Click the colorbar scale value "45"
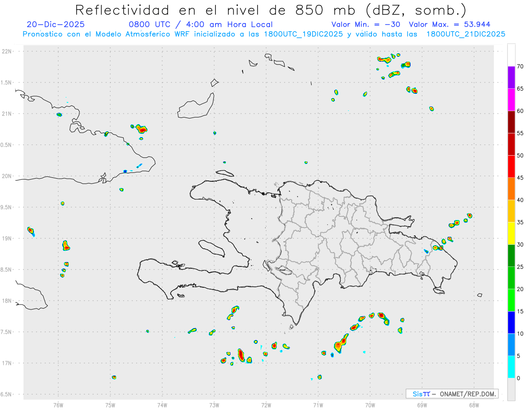The height and width of the screenshot is (411, 532). 520,178
